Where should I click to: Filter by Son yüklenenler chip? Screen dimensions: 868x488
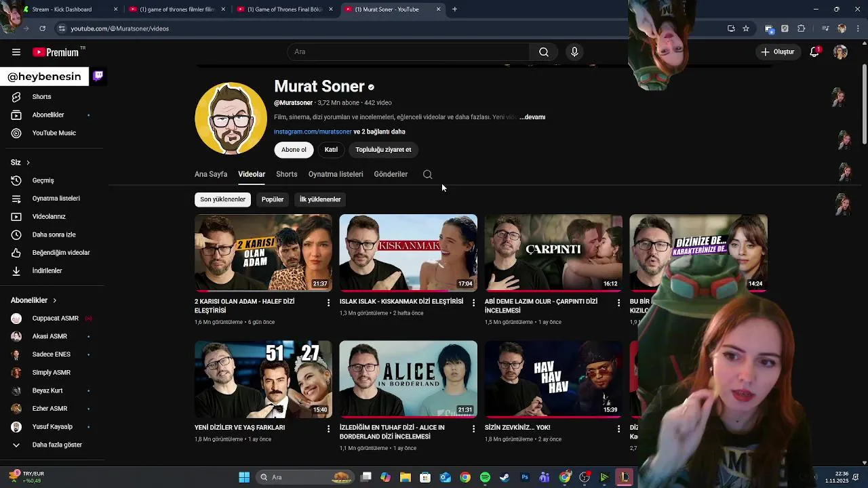pyautogui.click(x=222, y=199)
